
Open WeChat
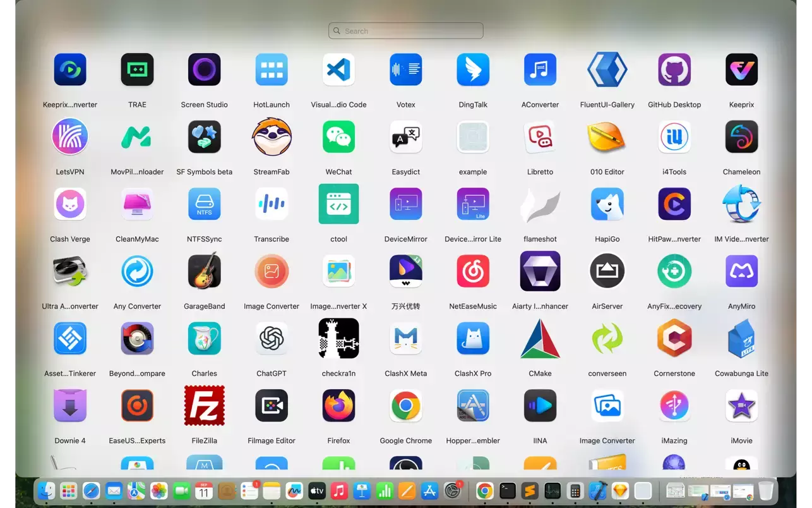click(x=338, y=136)
